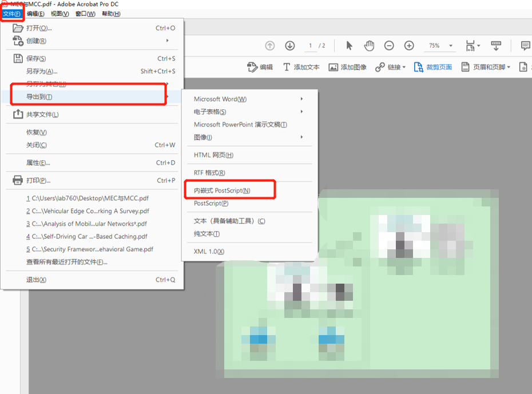Open the 页眉和页脚 dropdown
Viewport: 532px width, 394px height.
486,67
